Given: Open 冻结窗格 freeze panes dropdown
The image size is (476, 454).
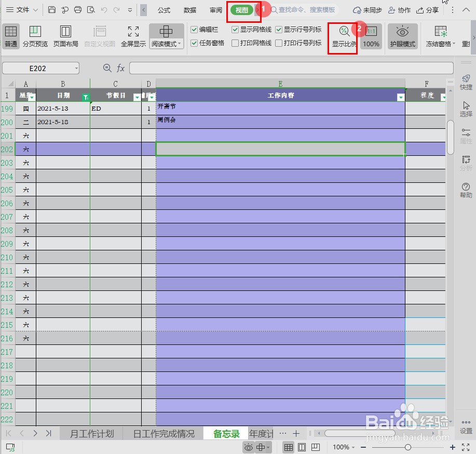Looking at the screenshot, I should tap(441, 44).
